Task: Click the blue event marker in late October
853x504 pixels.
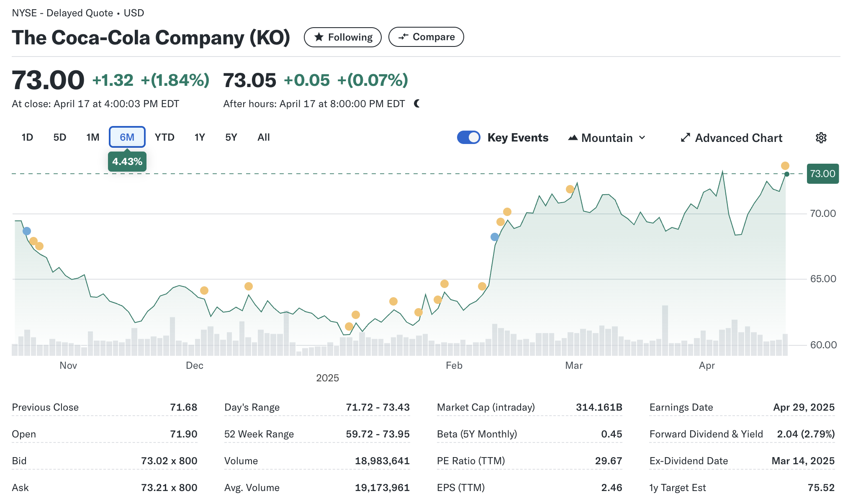Action: [27, 231]
